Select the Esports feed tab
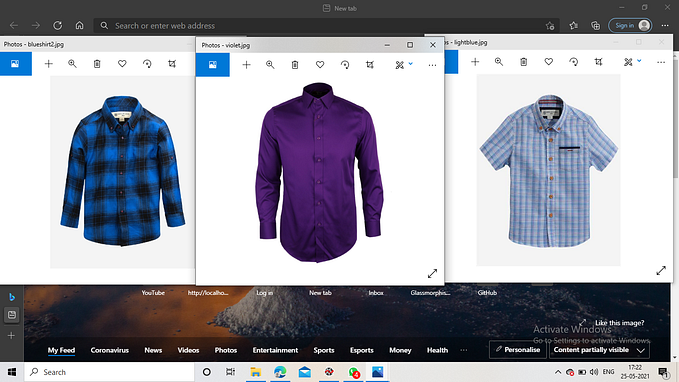 click(362, 350)
